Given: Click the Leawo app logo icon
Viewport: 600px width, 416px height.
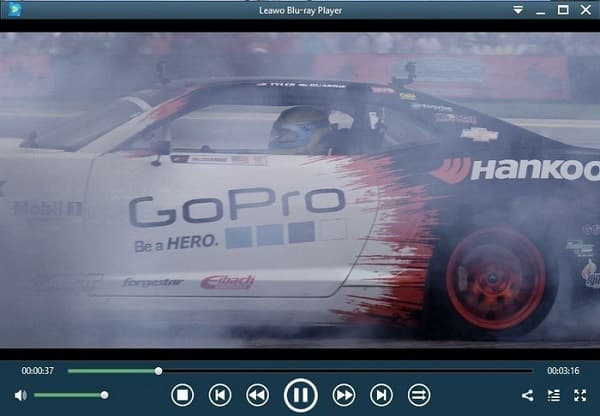Looking at the screenshot, I should [x=15, y=10].
